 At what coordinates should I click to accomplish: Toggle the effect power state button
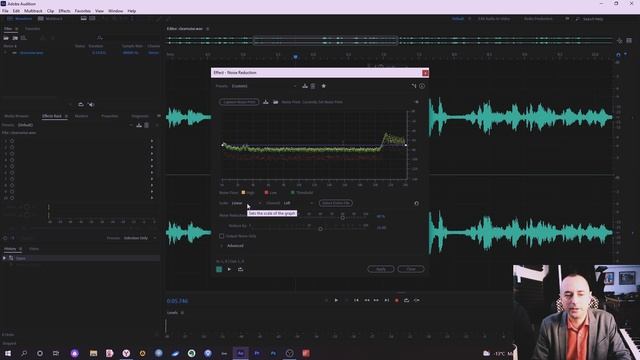coord(219,269)
